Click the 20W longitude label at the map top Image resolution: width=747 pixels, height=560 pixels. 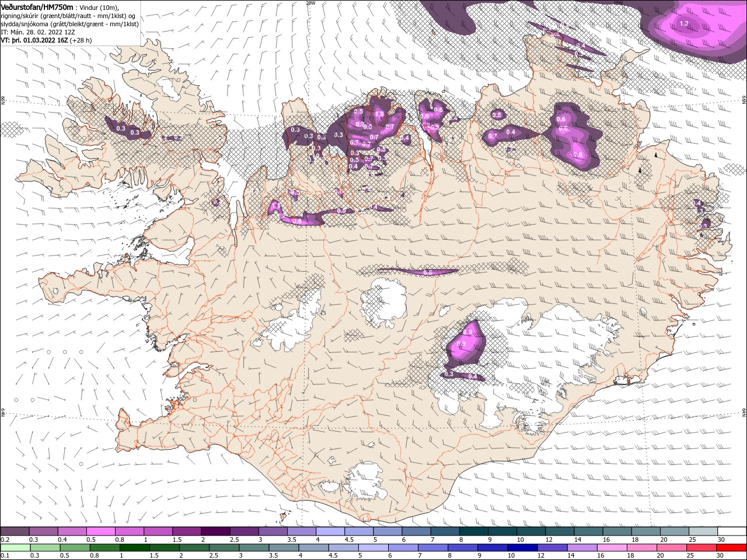[x=310, y=3]
